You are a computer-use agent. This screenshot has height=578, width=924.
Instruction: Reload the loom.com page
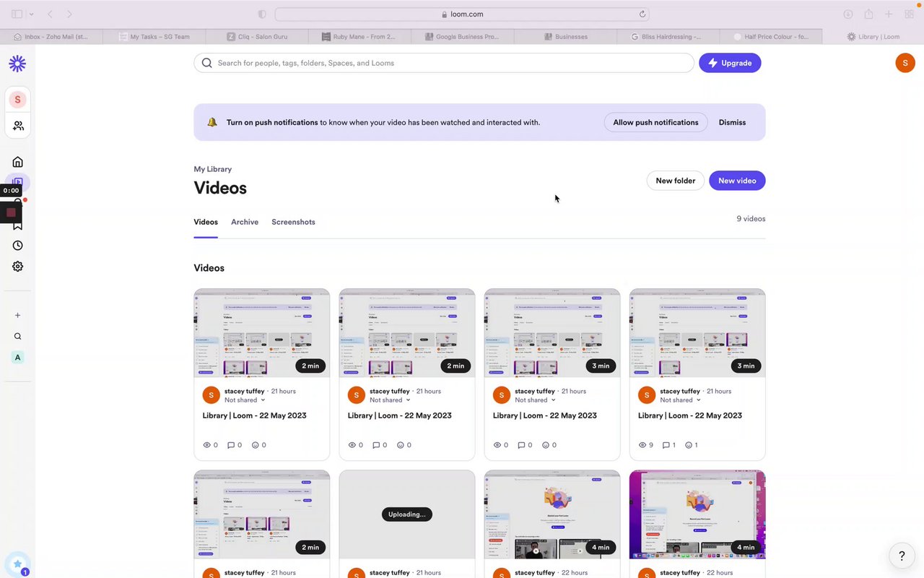[x=642, y=14]
